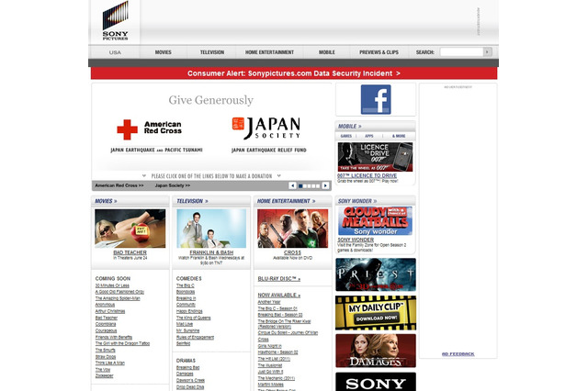
Task: Open the FRANKLIN & BASH title link
Action: click(x=211, y=252)
